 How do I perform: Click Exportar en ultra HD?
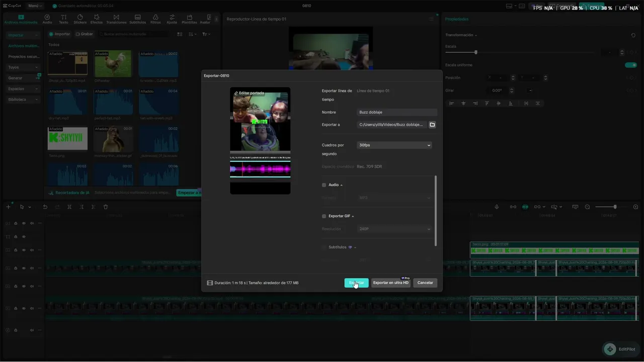tap(390, 283)
